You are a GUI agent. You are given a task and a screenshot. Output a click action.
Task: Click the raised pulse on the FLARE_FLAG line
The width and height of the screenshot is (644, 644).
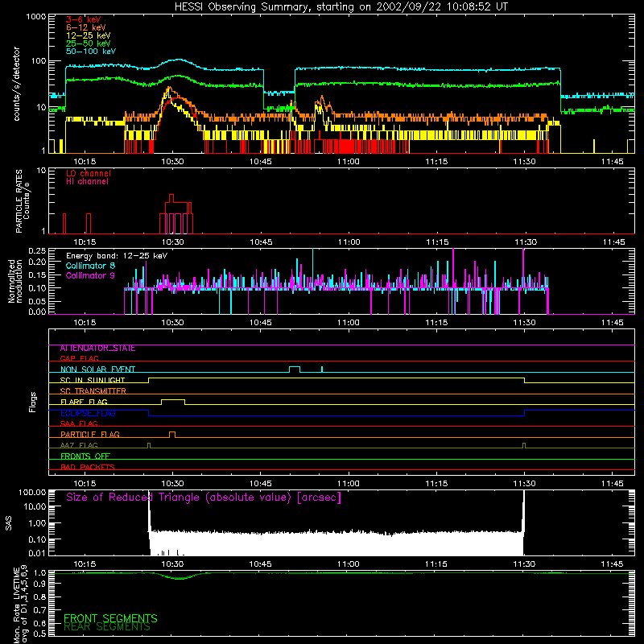tap(173, 402)
